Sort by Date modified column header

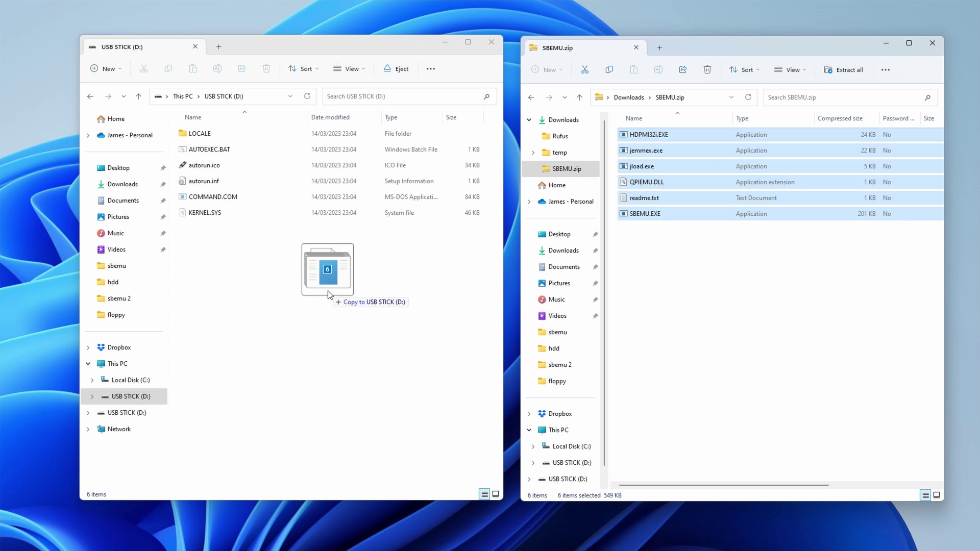tap(330, 117)
